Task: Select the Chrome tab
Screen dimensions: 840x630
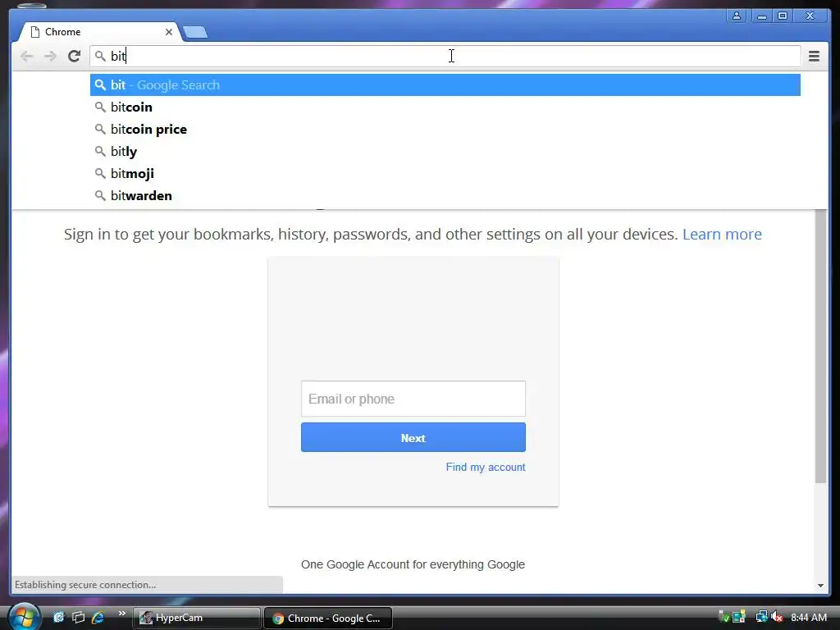Action: click(x=99, y=32)
